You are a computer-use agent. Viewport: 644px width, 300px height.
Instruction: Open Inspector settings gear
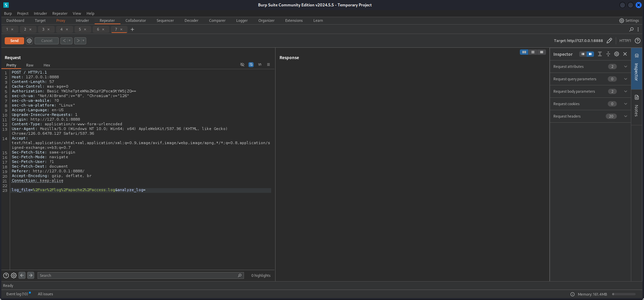(616, 54)
